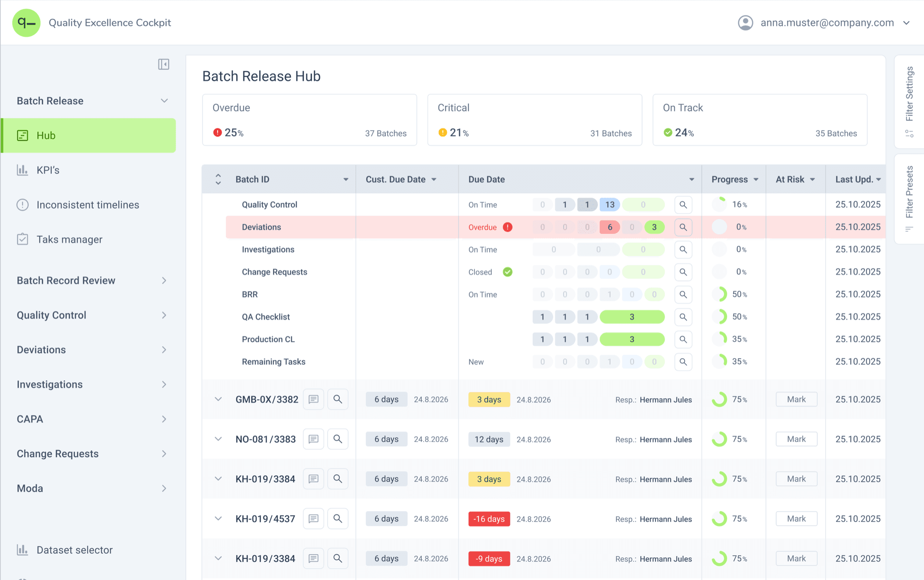Click the Critical 31 Batches card
This screenshot has width=924, height=580.
click(x=535, y=120)
